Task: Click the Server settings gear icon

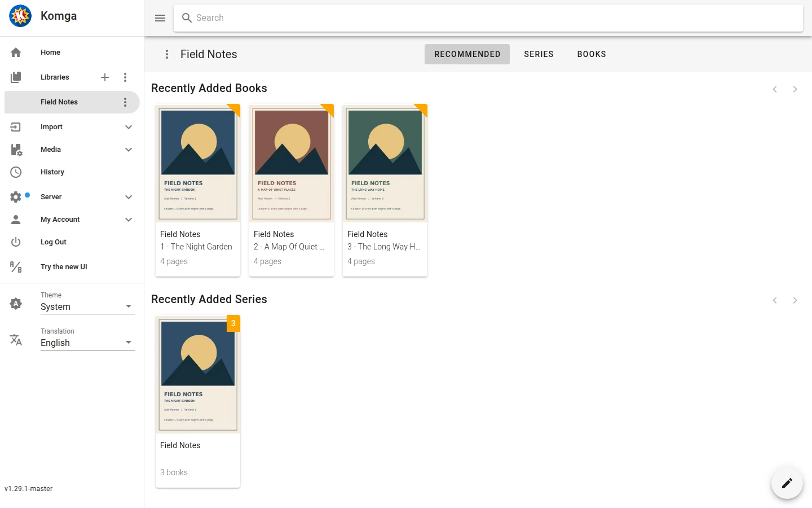Action: pyautogui.click(x=16, y=197)
